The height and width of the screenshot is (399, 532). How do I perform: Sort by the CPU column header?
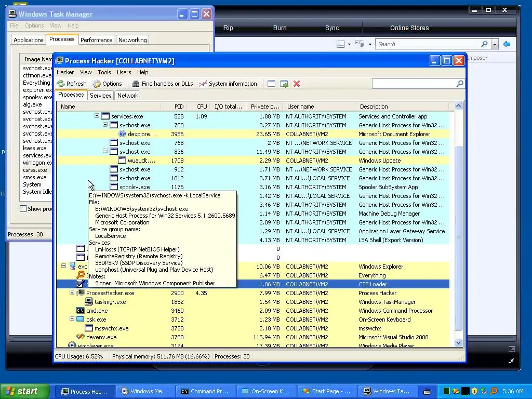point(198,107)
